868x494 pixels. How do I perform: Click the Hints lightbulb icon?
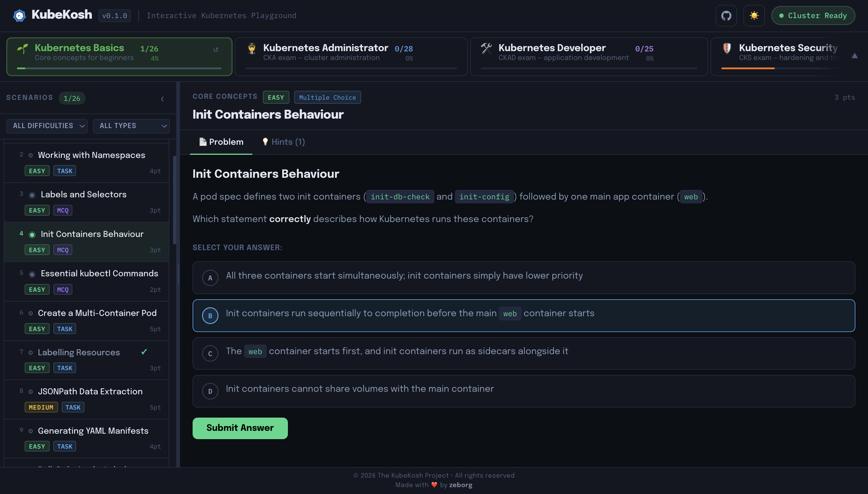265,142
